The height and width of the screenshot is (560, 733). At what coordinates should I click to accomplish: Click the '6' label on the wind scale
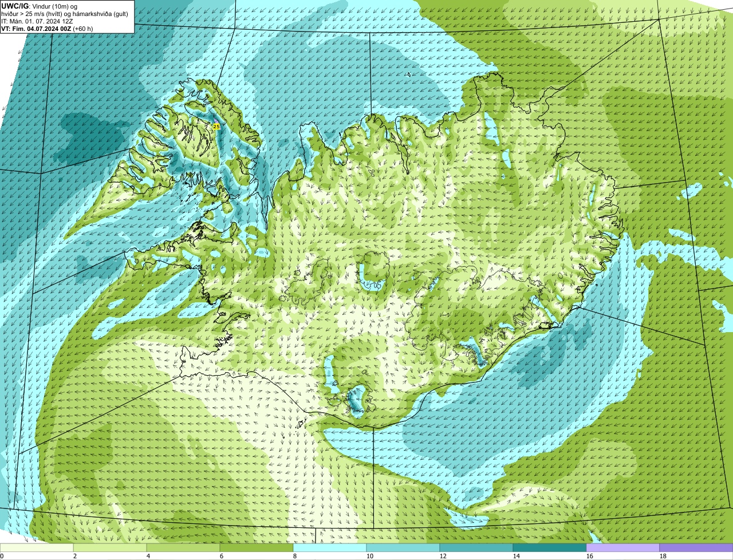[x=222, y=556]
